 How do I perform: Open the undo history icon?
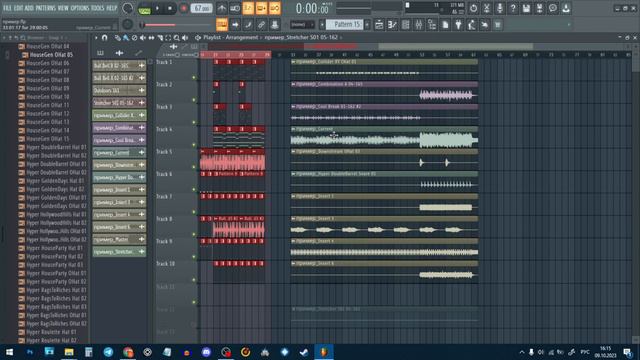473,8
